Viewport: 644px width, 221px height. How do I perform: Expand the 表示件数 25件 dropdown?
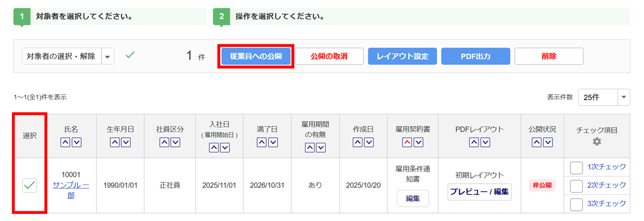[624, 97]
